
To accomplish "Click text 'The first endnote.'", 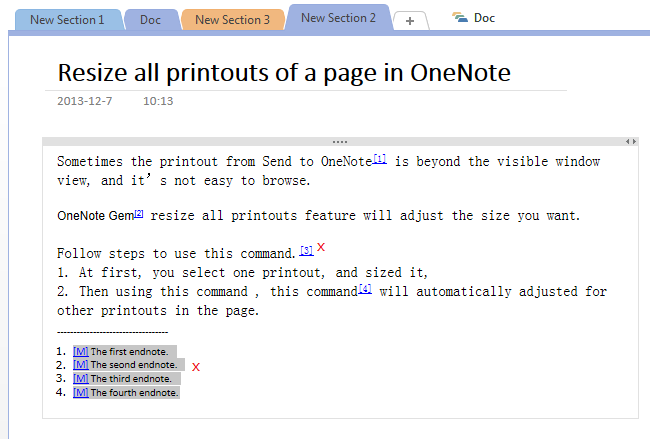I will coord(129,352).
